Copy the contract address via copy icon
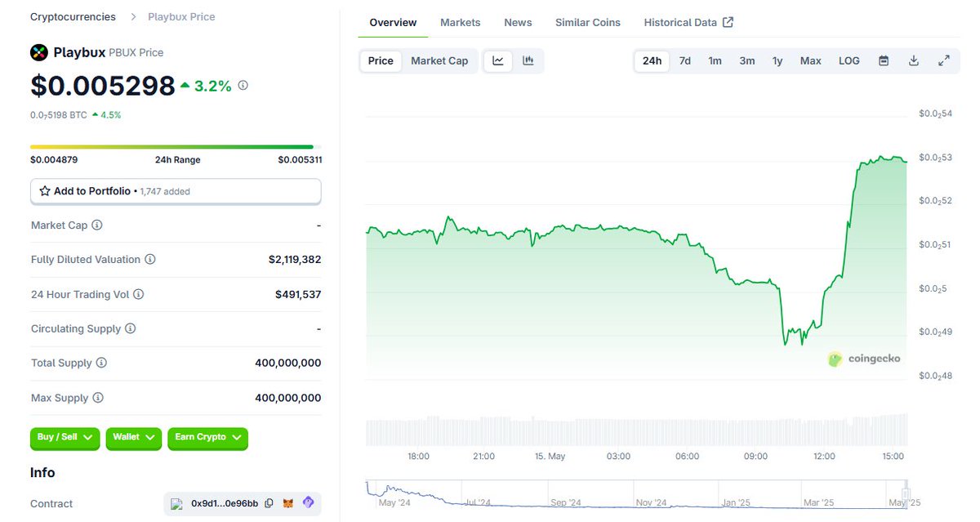 (269, 503)
